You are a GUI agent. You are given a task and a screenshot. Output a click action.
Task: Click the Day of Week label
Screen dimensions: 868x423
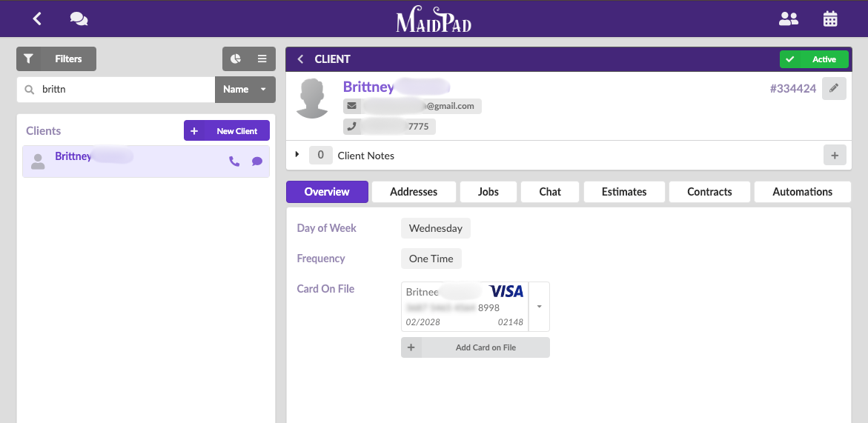coord(327,228)
